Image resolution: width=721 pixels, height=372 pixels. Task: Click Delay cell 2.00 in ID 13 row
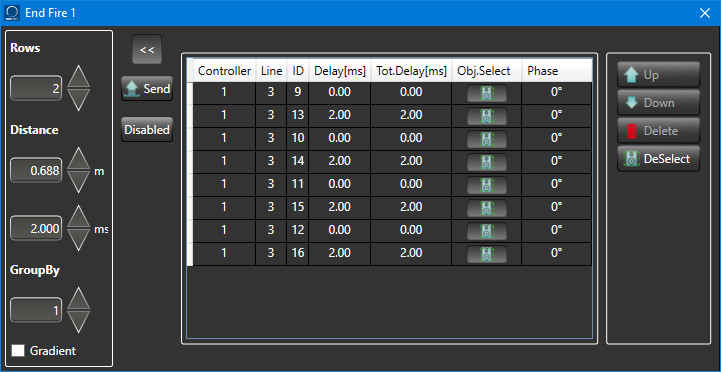340,115
